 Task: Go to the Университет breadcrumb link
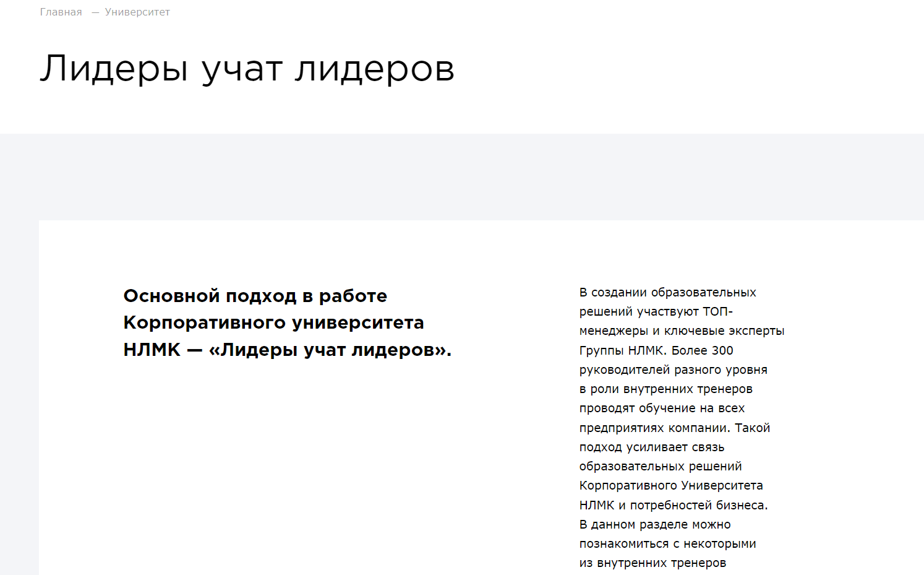coord(137,12)
